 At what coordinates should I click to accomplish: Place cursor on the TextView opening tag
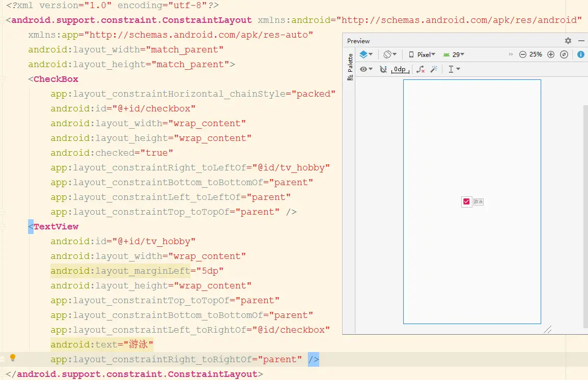53,226
